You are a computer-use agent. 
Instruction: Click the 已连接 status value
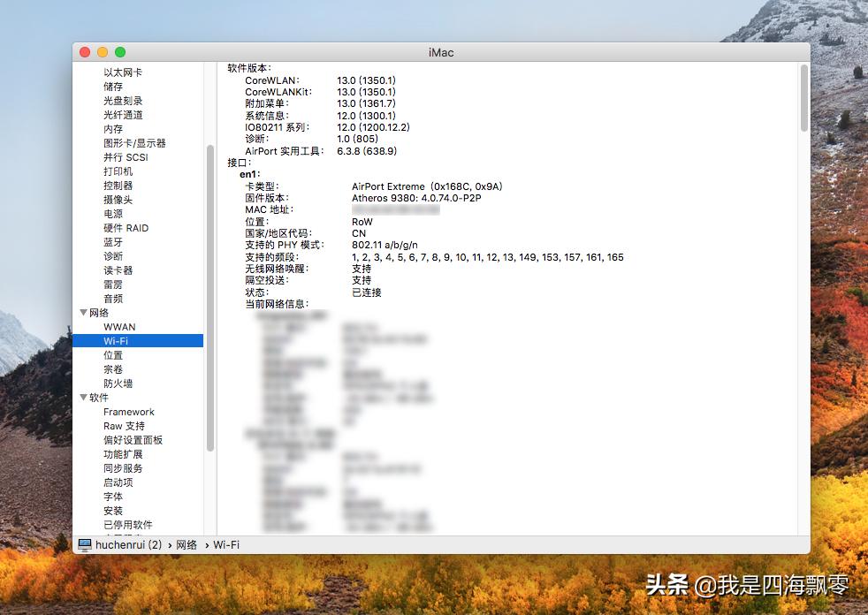click(x=367, y=292)
